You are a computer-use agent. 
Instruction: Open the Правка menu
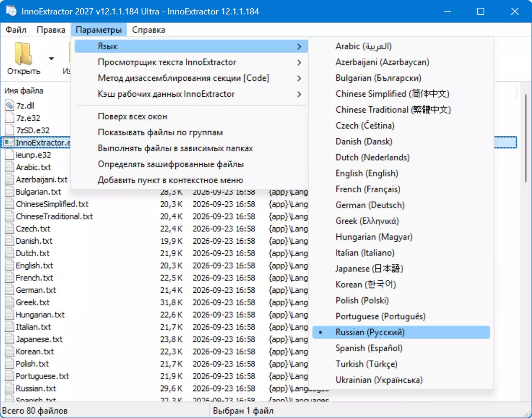(x=51, y=30)
